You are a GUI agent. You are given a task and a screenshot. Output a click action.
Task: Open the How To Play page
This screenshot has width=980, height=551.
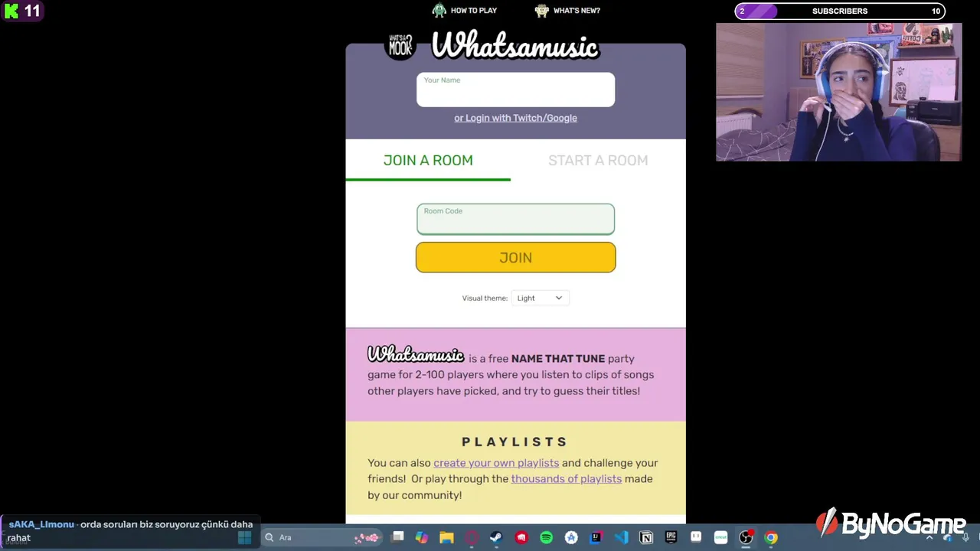(x=474, y=11)
